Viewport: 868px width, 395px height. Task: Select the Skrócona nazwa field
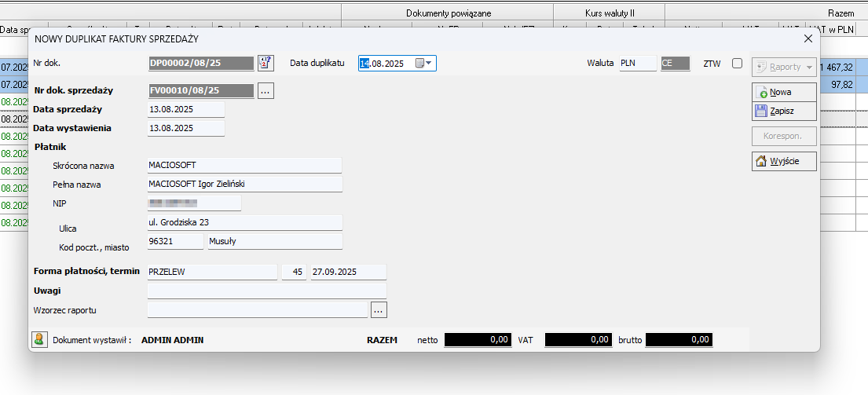coord(244,165)
